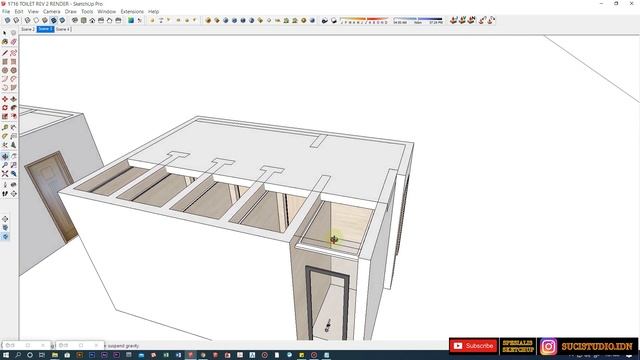Image resolution: width=640 pixels, height=360 pixels.
Task: Open the Tools menu
Action: 87,11
